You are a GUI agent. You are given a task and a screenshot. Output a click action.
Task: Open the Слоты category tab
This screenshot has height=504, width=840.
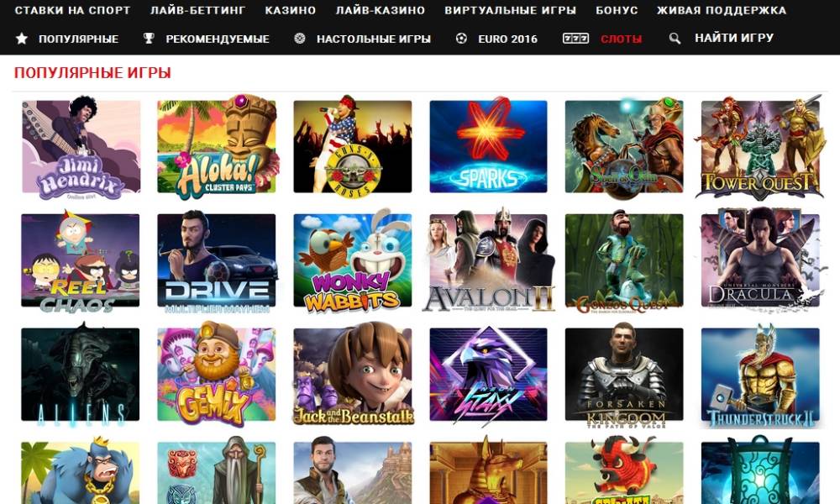point(621,39)
